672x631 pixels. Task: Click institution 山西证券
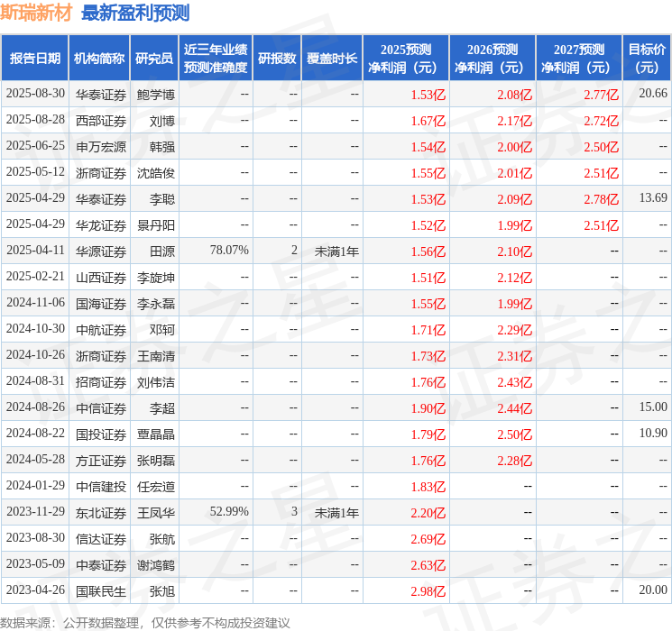(101, 278)
